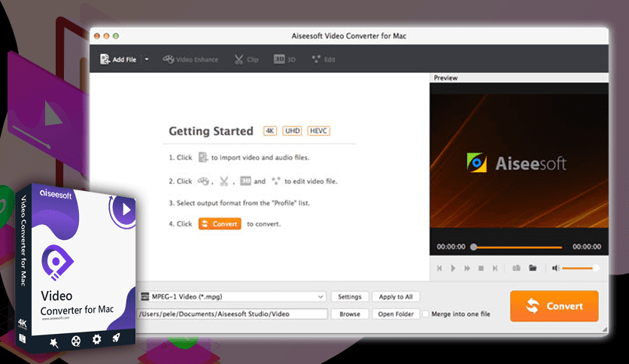The width and height of the screenshot is (629, 364).
Task: Click the right 00:00:00 duration time
Action: tap(586, 247)
